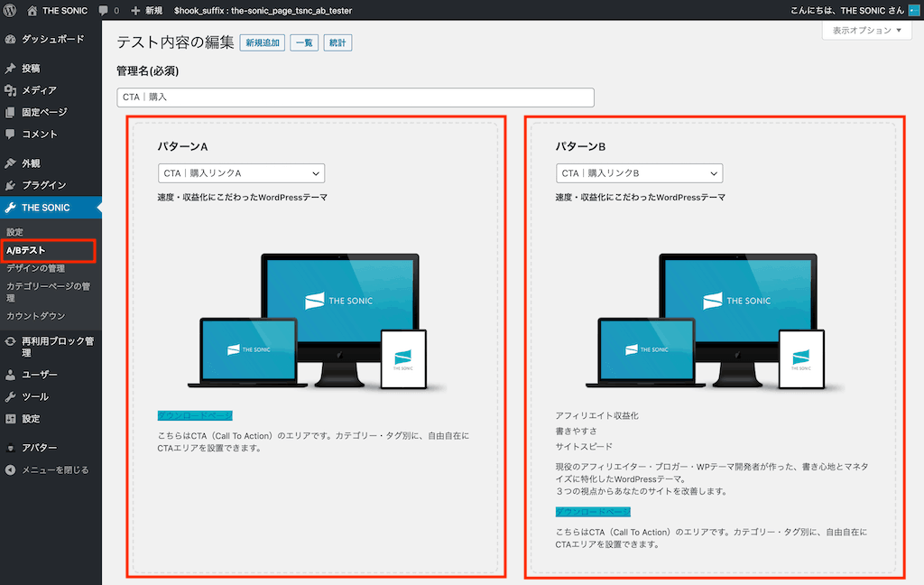
Task: Click the 外観 paintbrush icon
Action: (10, 163)
